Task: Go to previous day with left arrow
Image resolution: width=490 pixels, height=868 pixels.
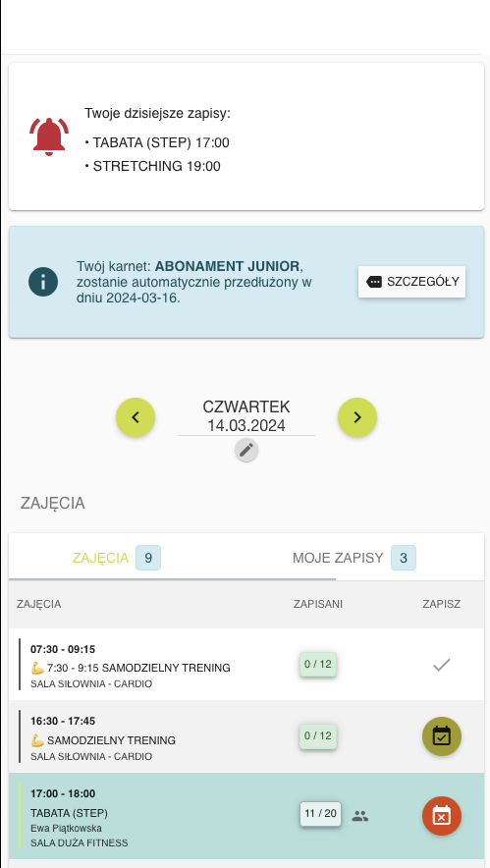Action: (136, 417)
